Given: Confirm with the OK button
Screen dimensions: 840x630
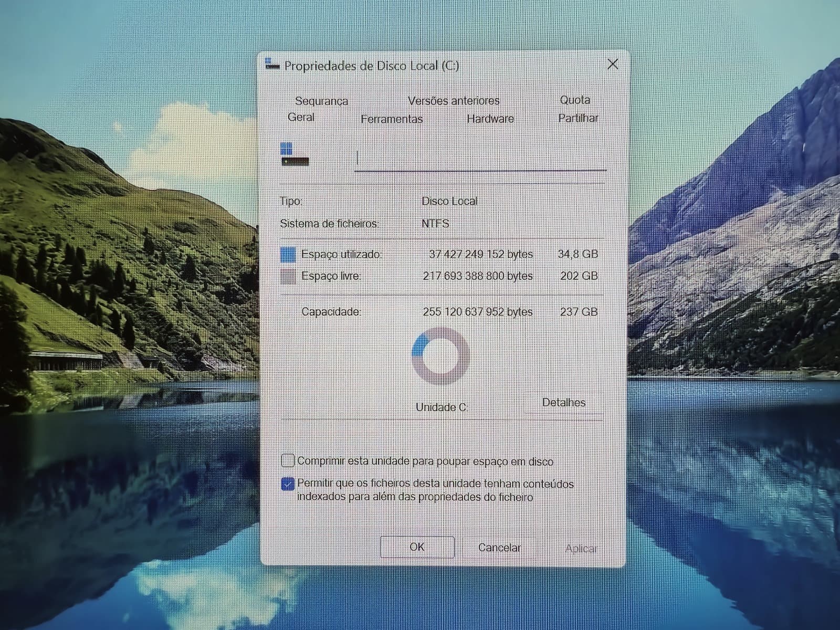Looking at the screenshot, I should 417,547.
